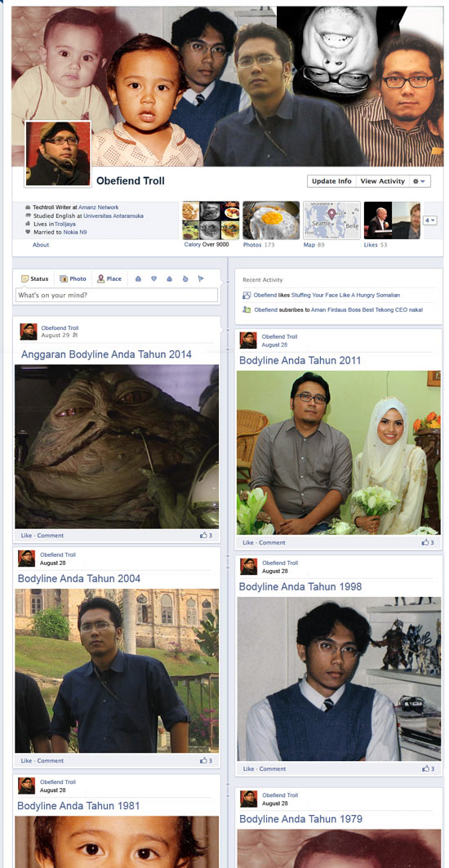449x868 pixels.
Task: Open the About link
Action: pyautogui.click(x=41, y=245)
